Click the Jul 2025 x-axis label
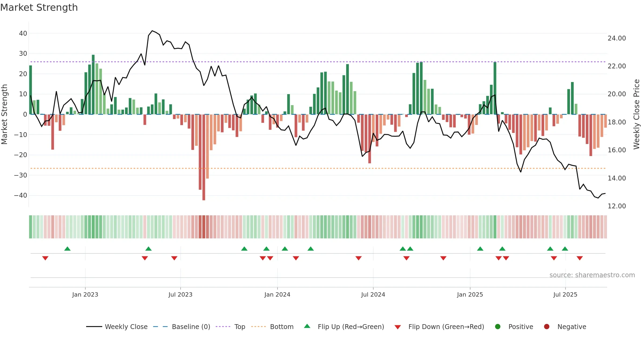This screenshot has width=644, height=362. 565,295
